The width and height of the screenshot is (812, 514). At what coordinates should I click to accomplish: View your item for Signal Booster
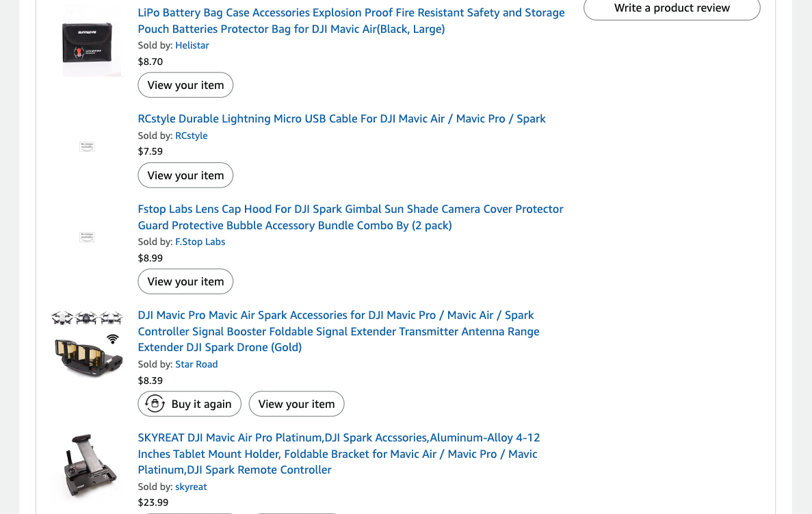click(296, 404)
